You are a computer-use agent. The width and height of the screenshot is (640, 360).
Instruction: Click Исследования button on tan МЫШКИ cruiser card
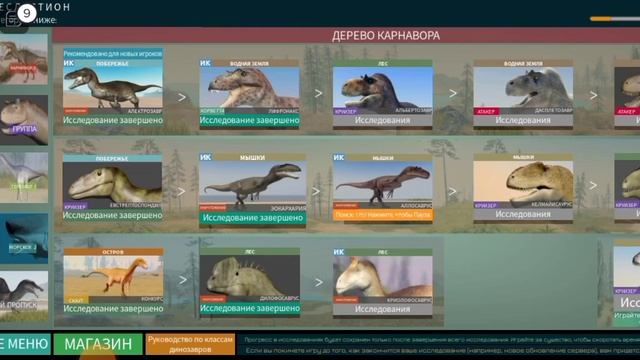coord(523,215)
